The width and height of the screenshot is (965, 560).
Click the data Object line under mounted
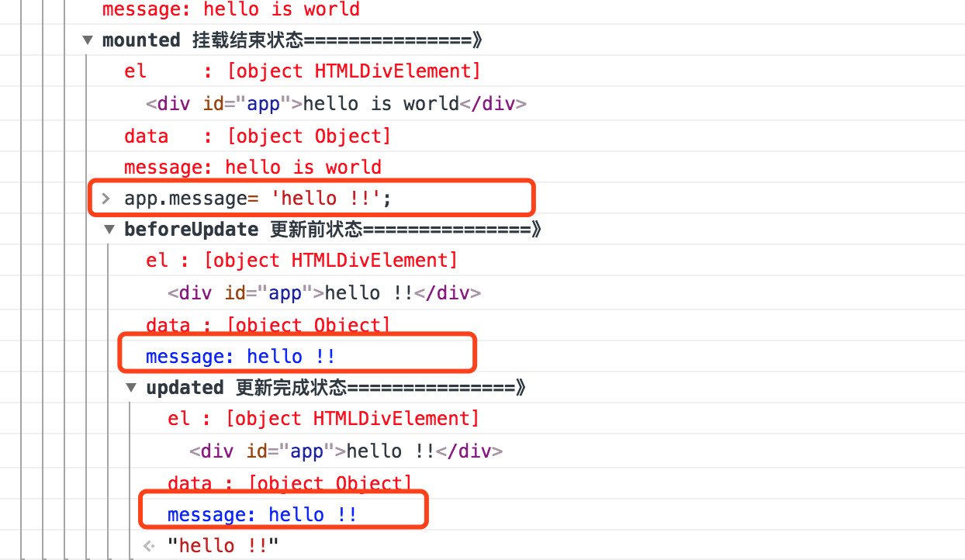point(258,137)
